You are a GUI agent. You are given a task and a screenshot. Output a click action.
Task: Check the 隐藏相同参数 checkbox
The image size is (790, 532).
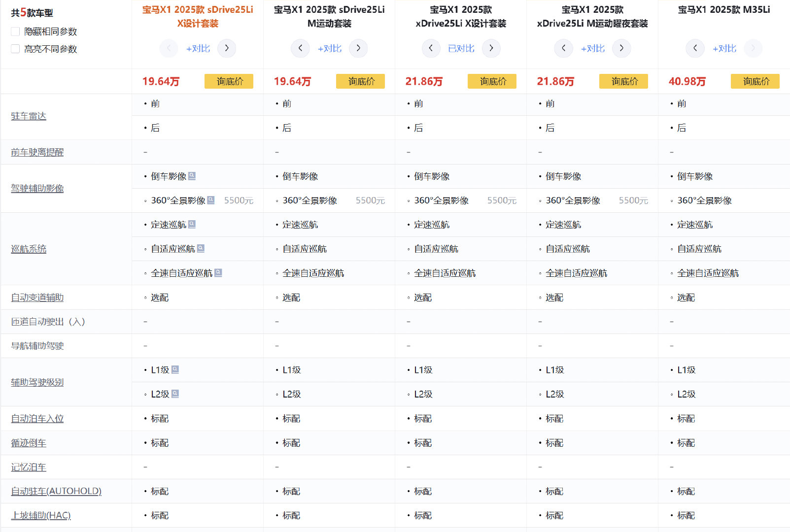[15, 32]
